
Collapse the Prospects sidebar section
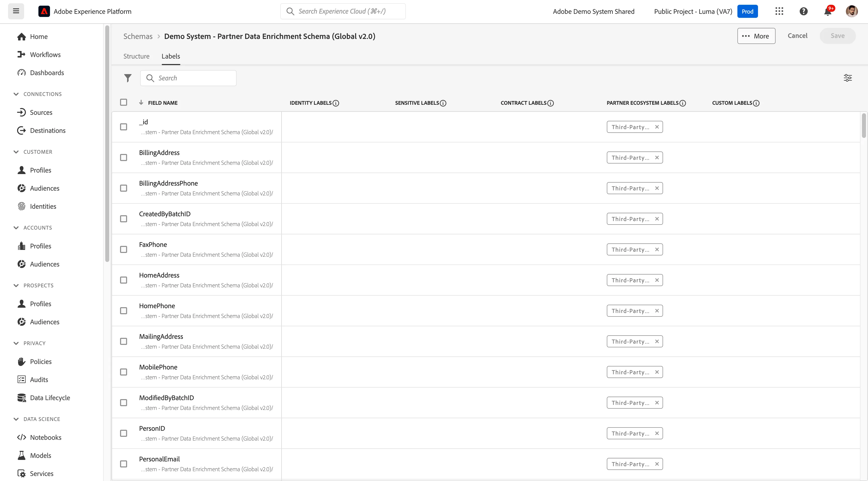(x=16, y=286)
